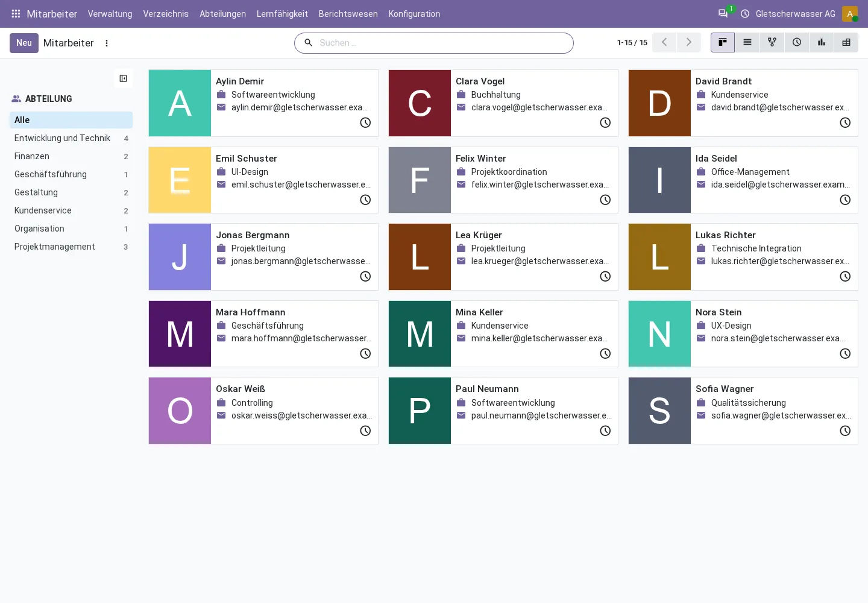Filter by Kundenservice department

[x=71, y=210]
